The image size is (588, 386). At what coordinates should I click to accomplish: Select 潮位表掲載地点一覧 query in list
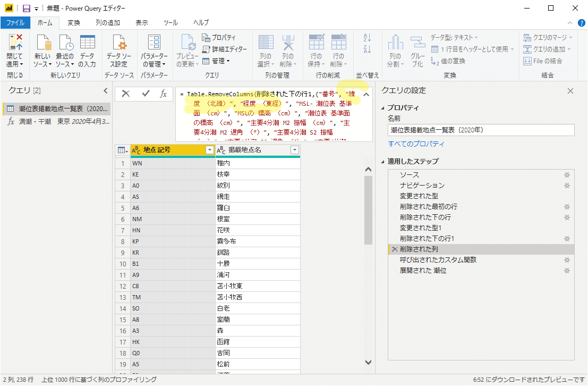(57, 109)
